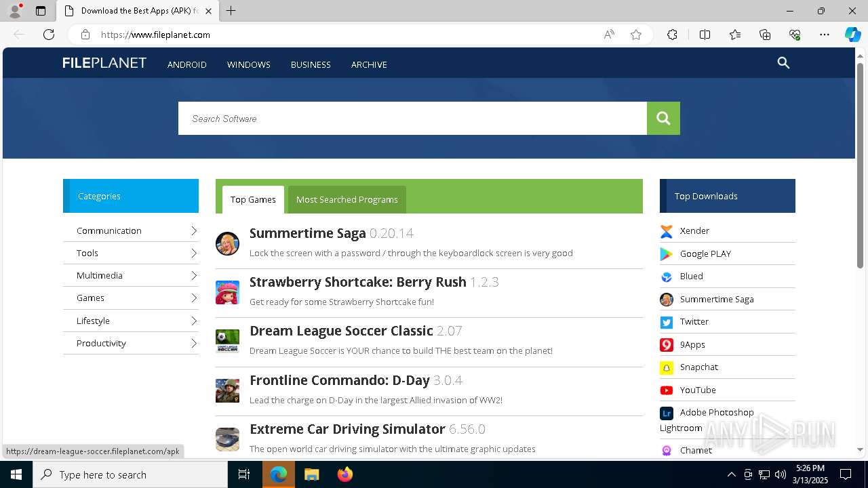Show hidden system tray icons chevron

click(731, 474)
